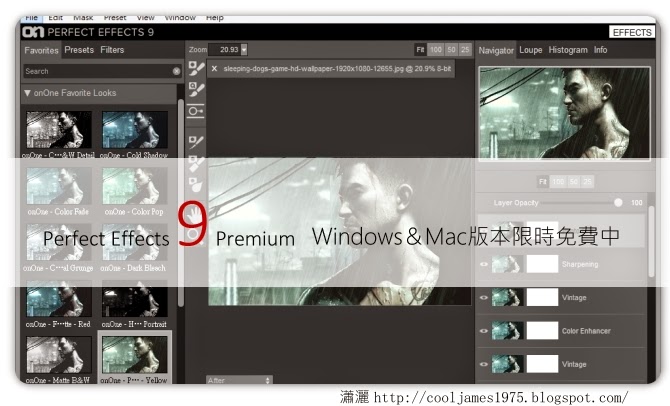This screenshot has height=406, width=670.
Task: Open the View menu
Action: click(x=145, y=18)
